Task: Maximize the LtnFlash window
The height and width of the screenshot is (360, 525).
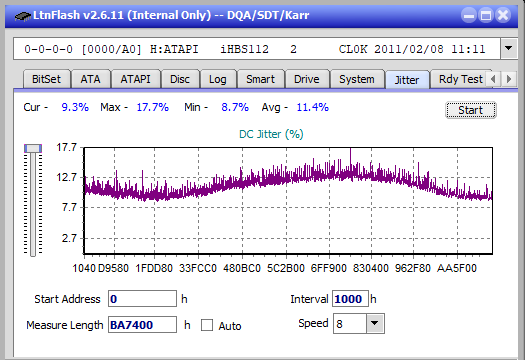Action: click(486, 15)
